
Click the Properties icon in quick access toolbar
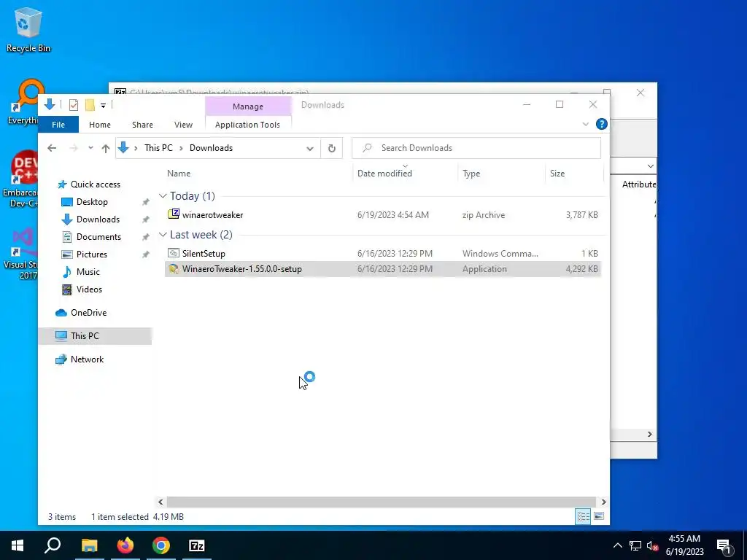[x=74, y=105]
